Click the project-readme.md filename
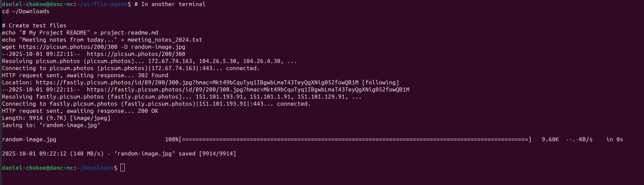The width and height of the screenshot is (644, 185). click(129, 33)
